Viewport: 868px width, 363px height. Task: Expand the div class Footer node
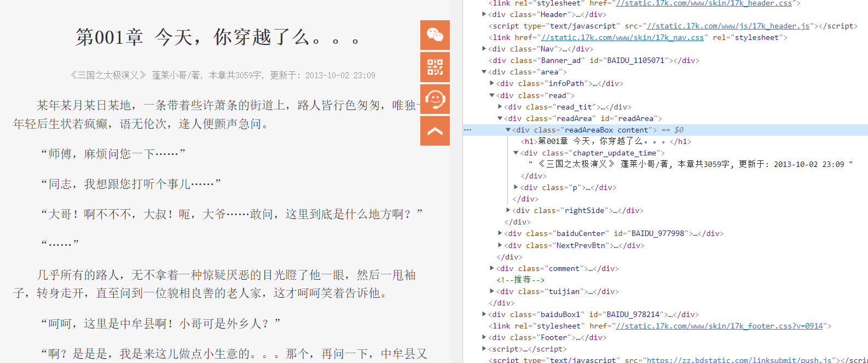(x=484, y=337)
